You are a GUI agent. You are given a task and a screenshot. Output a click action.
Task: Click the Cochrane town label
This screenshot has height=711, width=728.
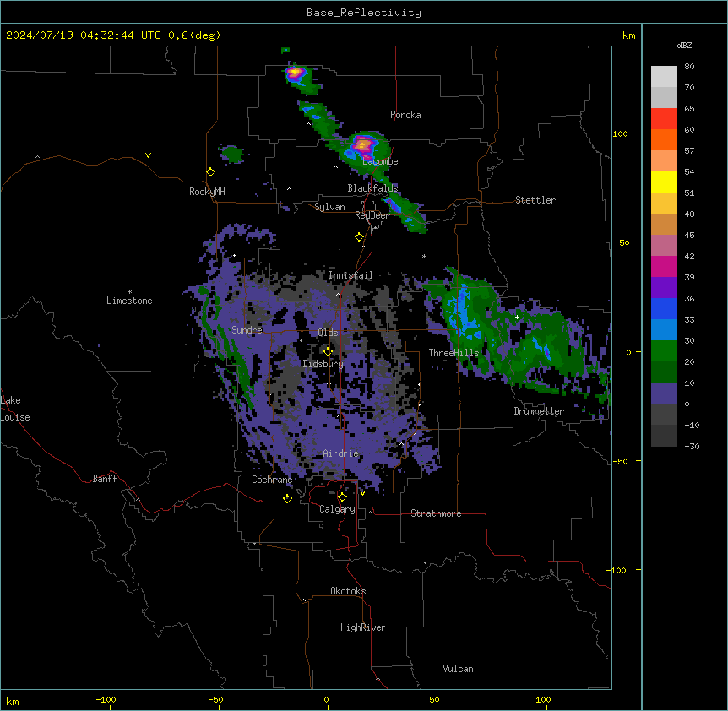pyautogui.click(x=272, y=480)
